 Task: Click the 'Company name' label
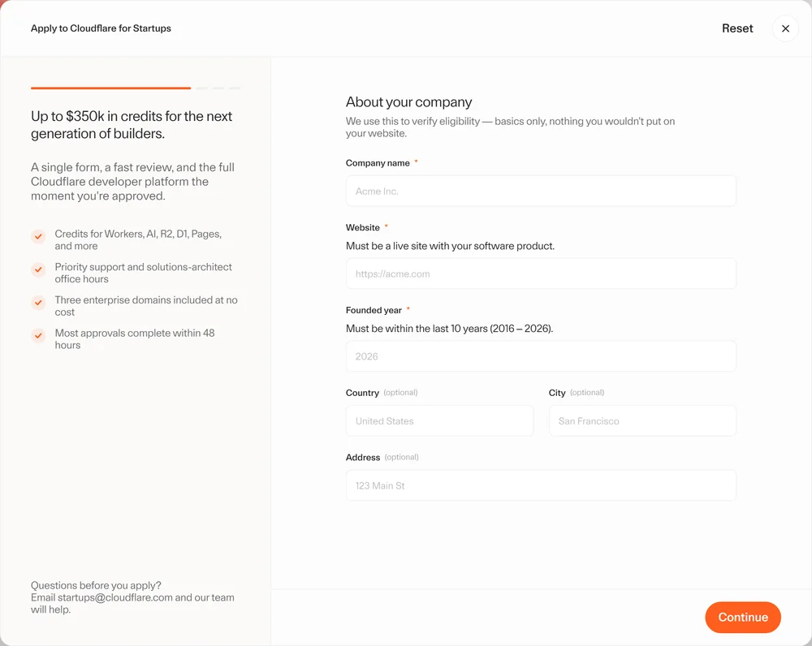(x=378, y=163)
